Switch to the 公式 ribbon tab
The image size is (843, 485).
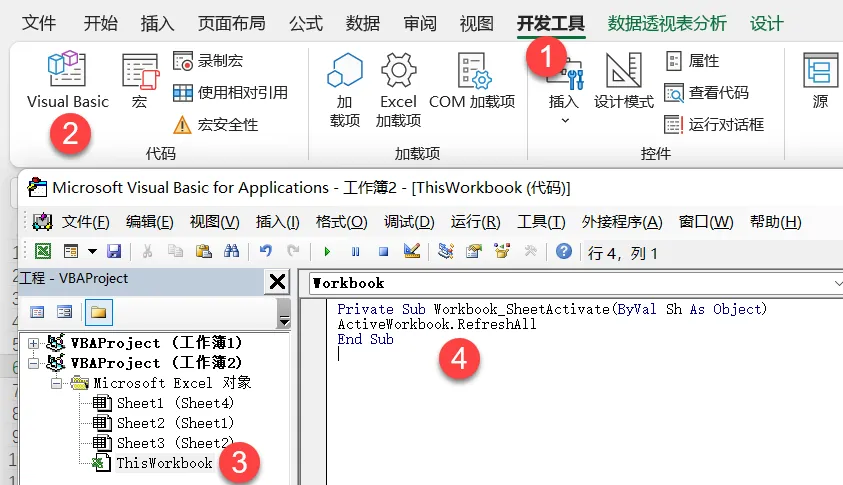pos(306,23)
